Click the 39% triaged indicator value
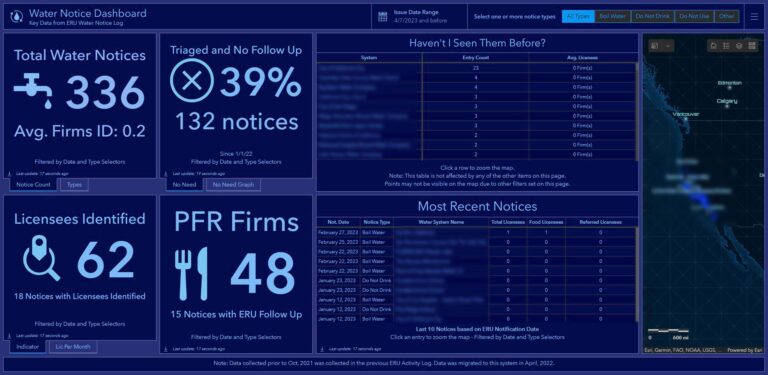The image size is (768, 375). pyautogui.click(x=260, y=81)
